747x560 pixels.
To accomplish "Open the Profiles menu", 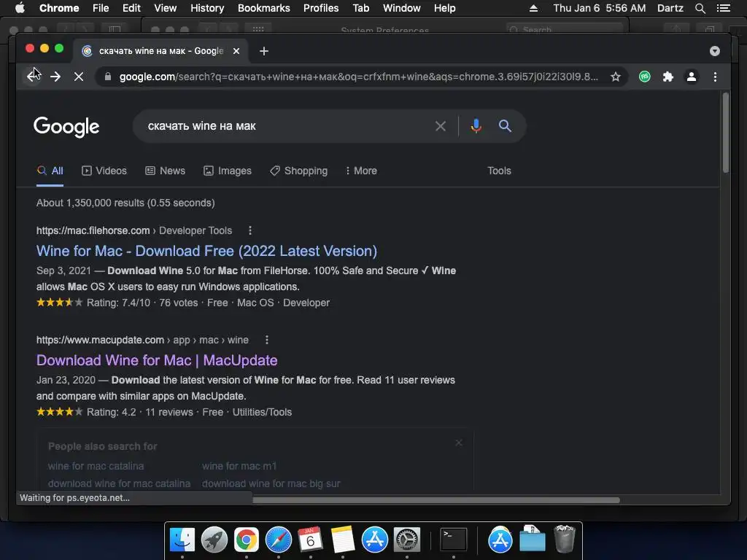I will pyautogui.click(x=321, y=8).
